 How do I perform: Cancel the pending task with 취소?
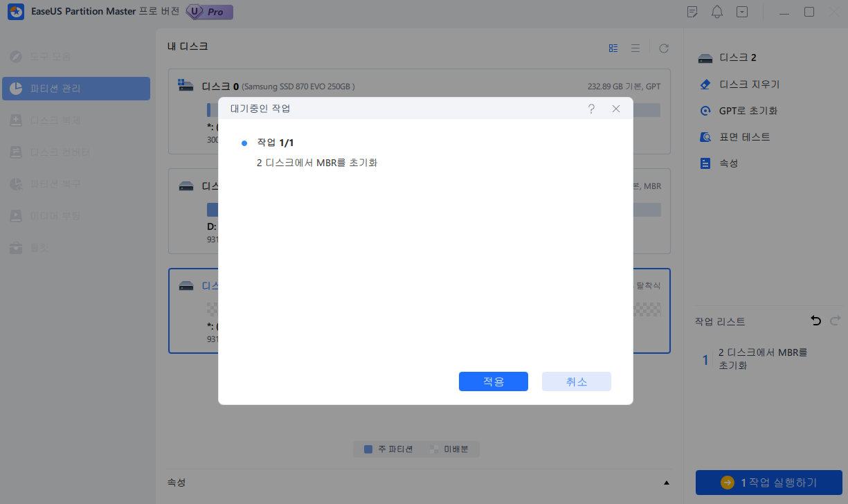tap(576, 381)
